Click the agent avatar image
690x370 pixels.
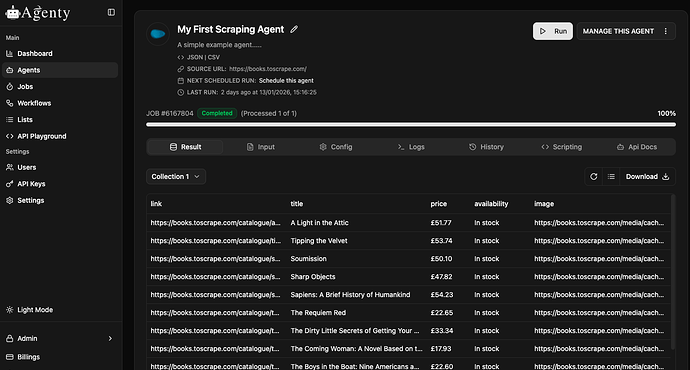[158, 33]
